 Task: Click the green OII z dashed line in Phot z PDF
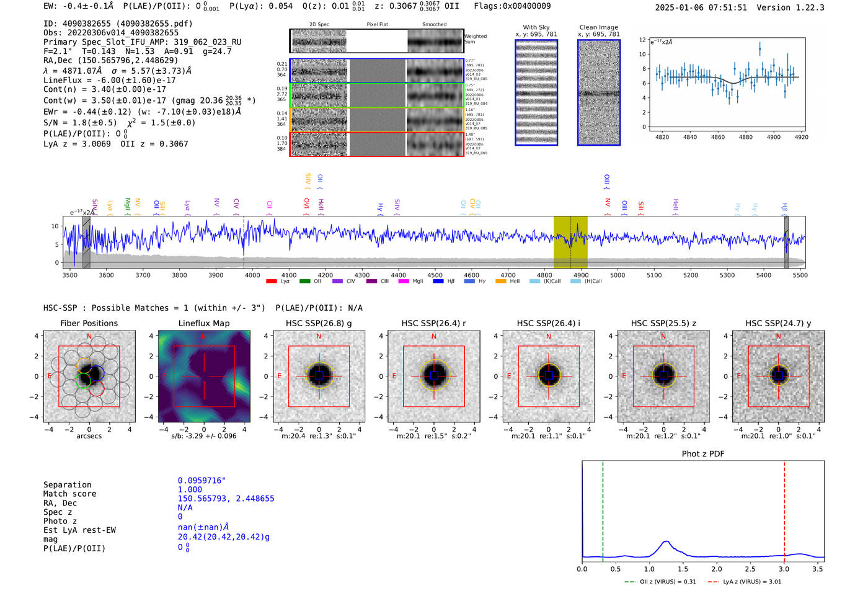tap(603, 510)
